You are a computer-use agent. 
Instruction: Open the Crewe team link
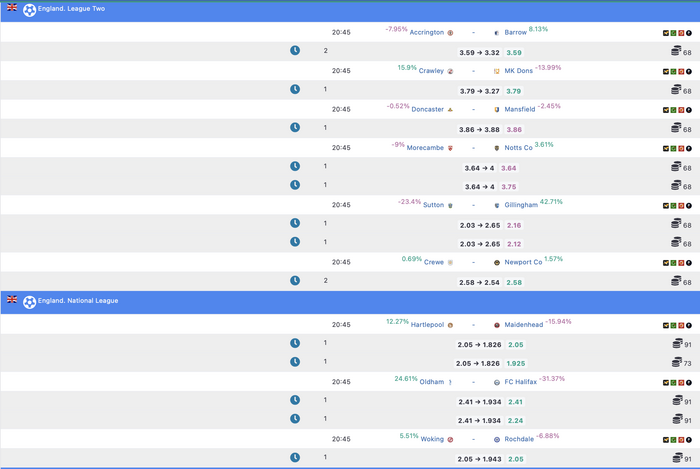(434, 262)
